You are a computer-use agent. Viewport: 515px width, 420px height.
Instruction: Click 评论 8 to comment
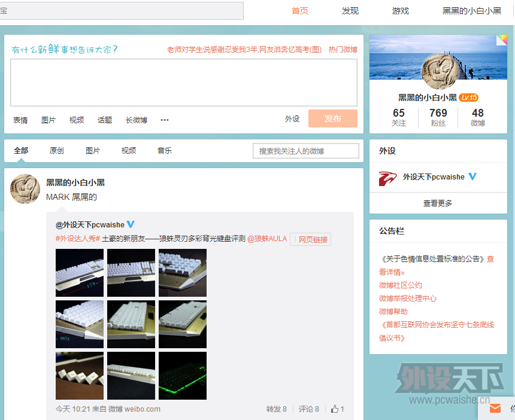(309, 409)
